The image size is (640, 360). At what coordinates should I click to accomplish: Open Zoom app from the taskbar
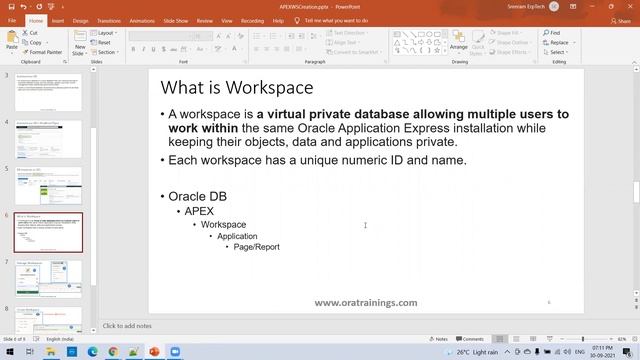tap(175, 352)
